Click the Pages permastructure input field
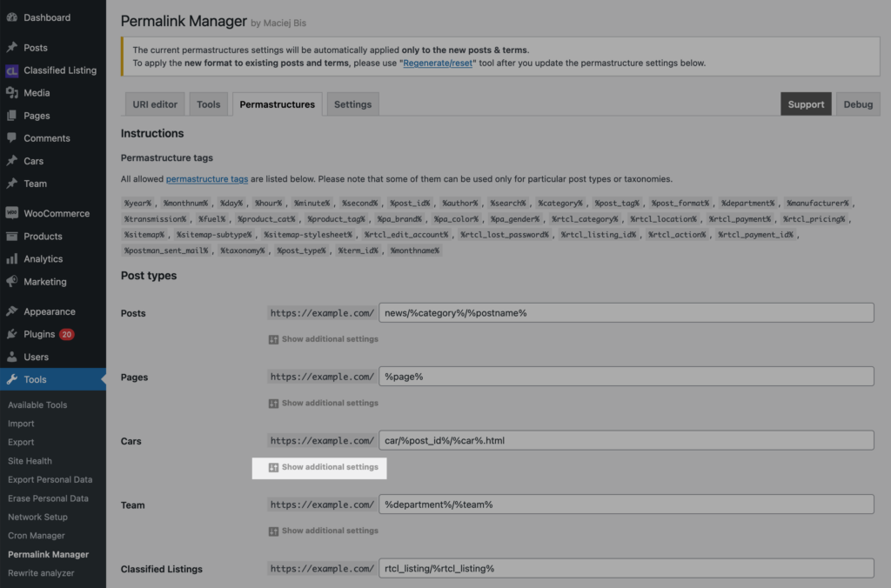 626,377
